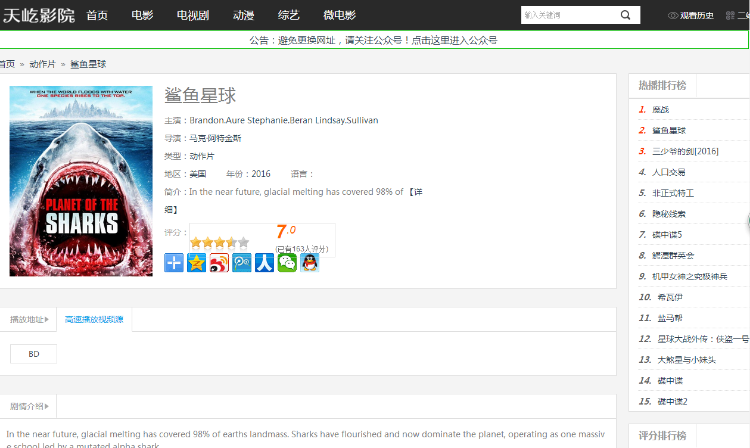Click the 类型 动作片 genre link
750x448 pixels.
(202, 156)
